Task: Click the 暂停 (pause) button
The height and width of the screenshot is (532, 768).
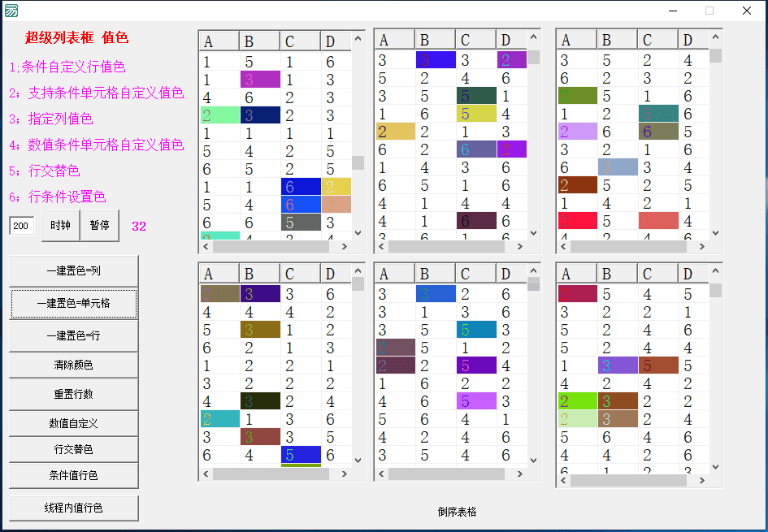Action: click(98, 226)
